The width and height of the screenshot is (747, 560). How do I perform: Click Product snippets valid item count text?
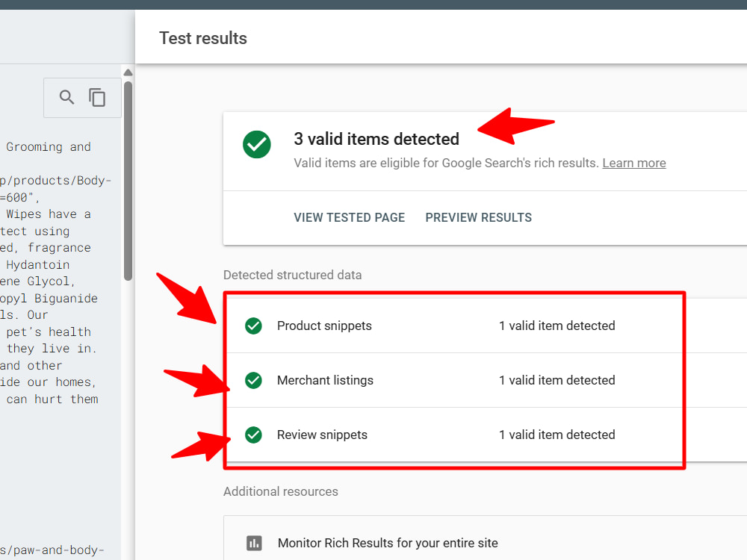tap(557, 326)
